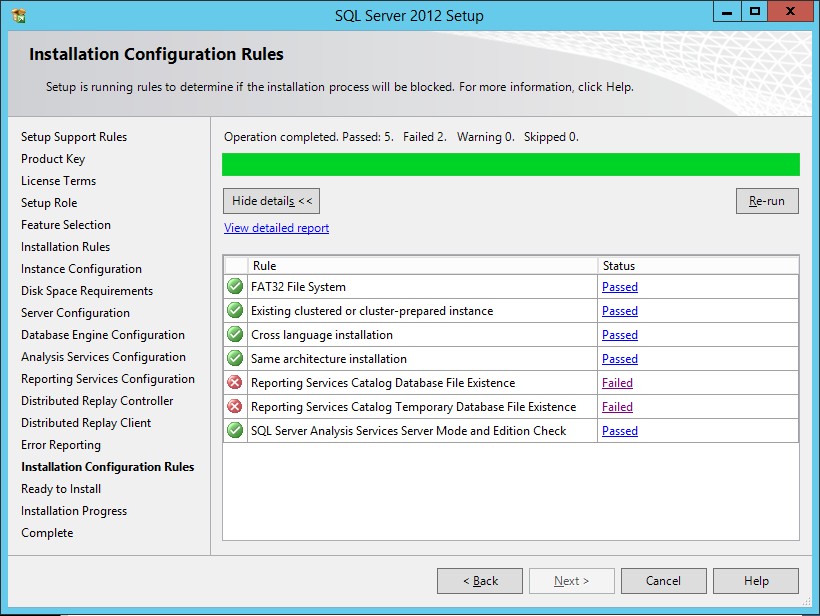The image size is (820, 616).
Task: Select Analysis Services Configuration step
Action: tap(104, 357)
